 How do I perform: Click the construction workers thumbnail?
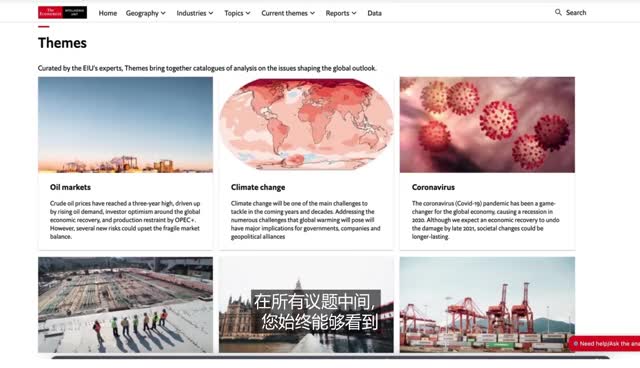pyautogui.click(x=125, y=305)
